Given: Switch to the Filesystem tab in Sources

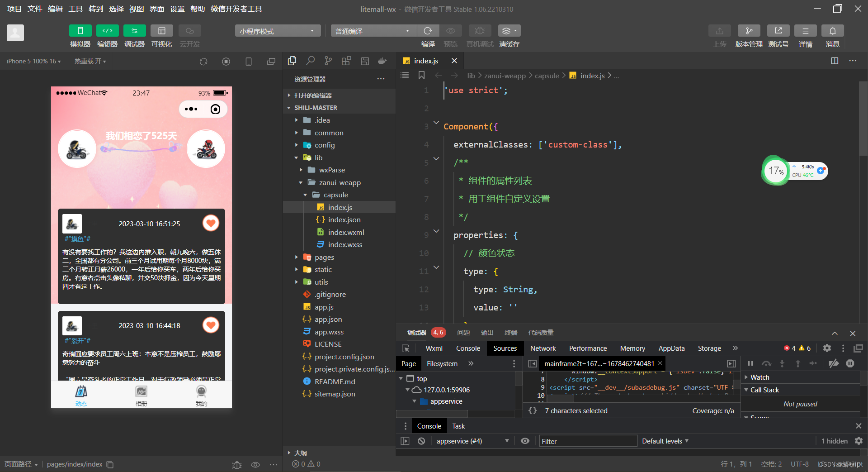Looking at the screenshot, I should (442, 363).
